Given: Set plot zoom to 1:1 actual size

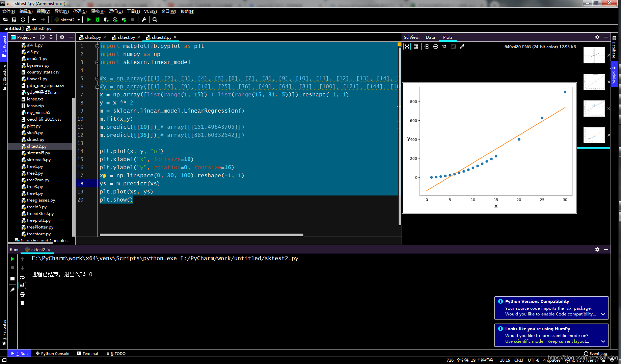Looking at the screenshot, I should click(x=444, y=47).
